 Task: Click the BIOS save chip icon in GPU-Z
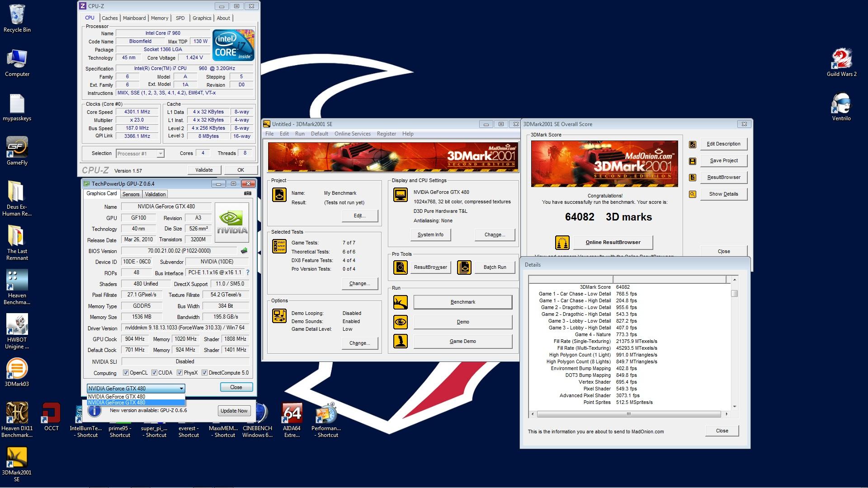coord(244,251)
